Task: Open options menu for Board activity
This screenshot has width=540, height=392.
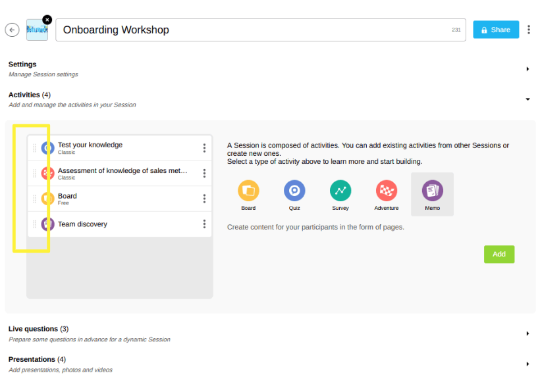Action: [204, 199]
